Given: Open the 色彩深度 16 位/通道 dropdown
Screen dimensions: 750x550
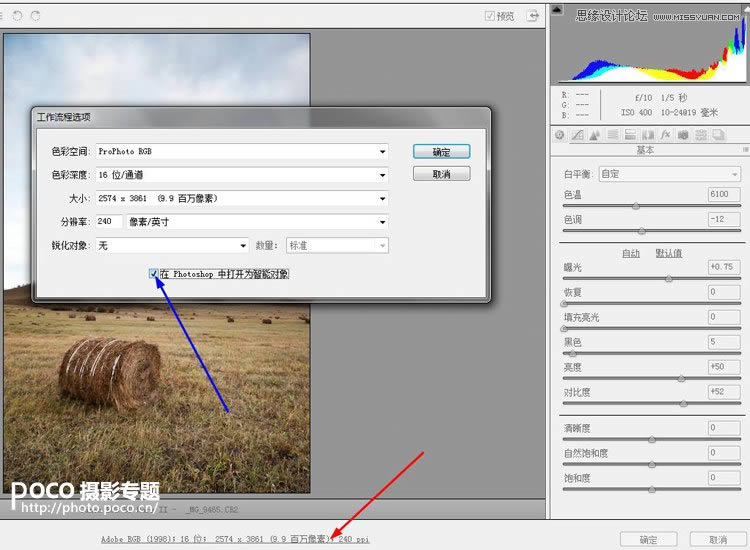Looking at the screenshot, I should (x=382, y=175).
